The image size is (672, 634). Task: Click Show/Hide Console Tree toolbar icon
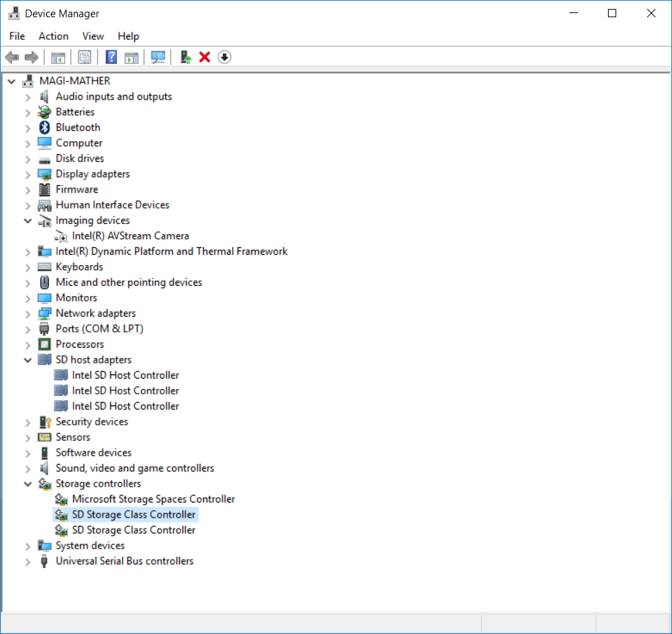[59, 57]
